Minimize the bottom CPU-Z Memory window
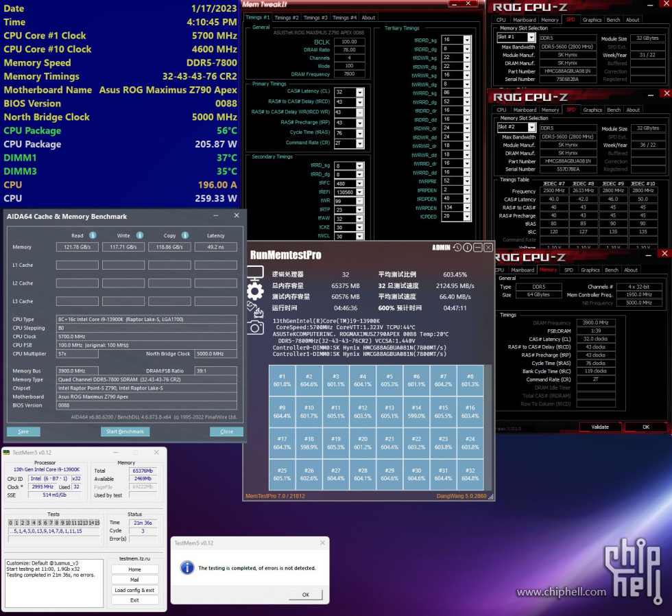This screenshot has width=672, height=616. point(649,254)
